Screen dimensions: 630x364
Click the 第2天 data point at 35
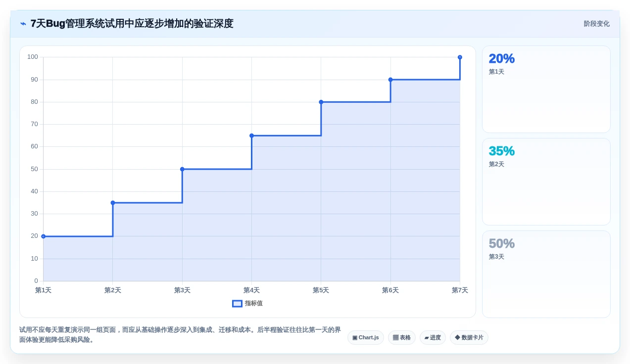(x=113, y=203)
